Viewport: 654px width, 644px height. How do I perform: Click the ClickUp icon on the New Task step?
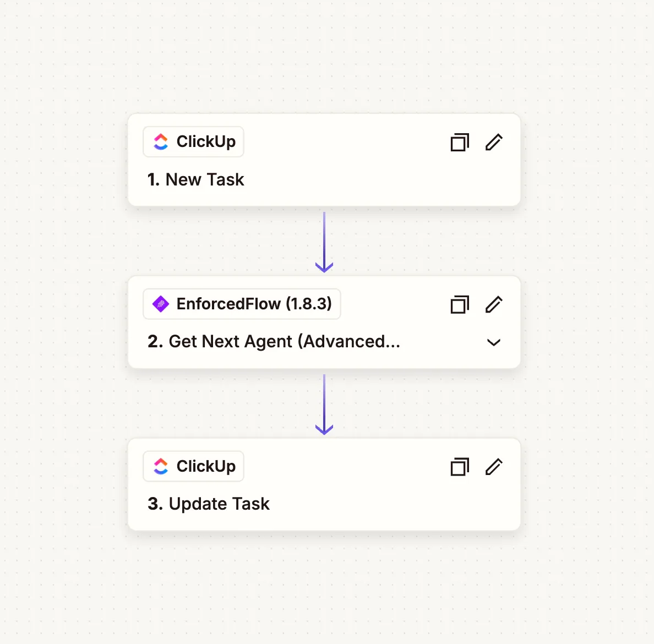coord(161,141)
